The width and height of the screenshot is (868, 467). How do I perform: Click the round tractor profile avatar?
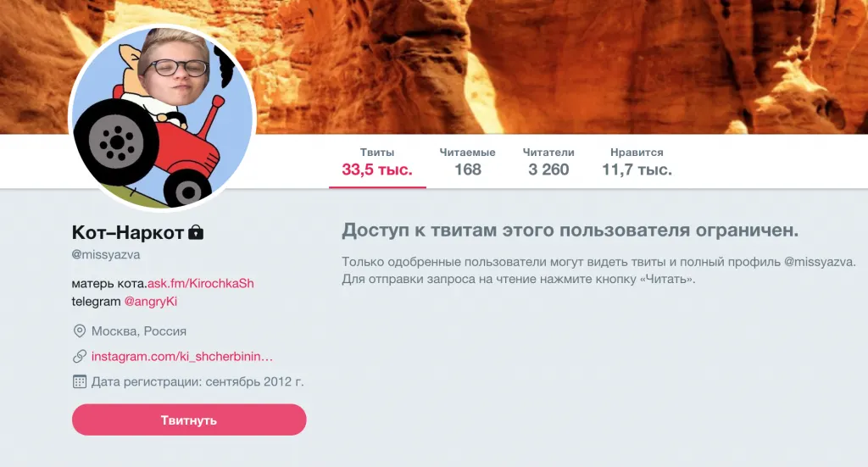(162, 118)
